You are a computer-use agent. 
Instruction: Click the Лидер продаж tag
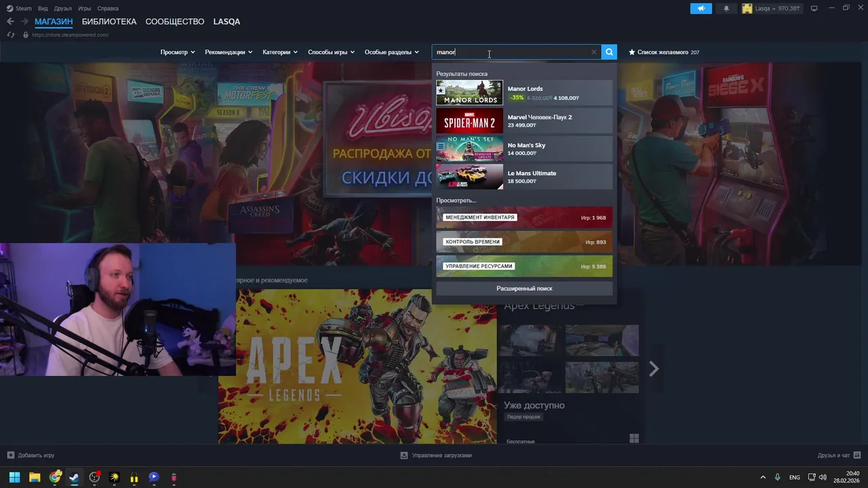[x=524, y=417]
